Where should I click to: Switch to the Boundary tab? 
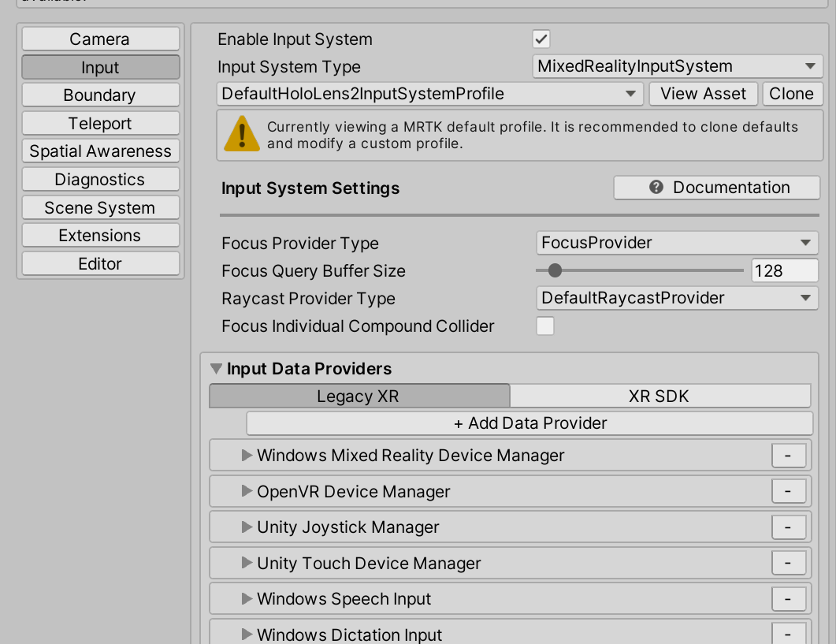pos(100,95)
